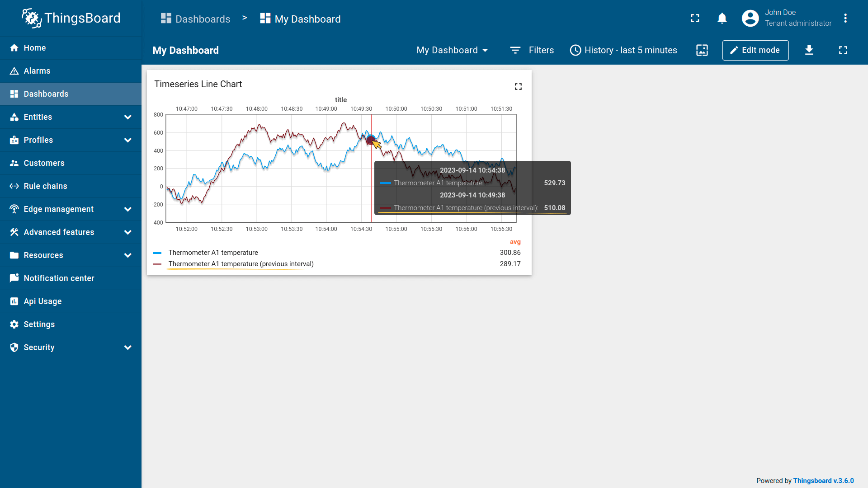868x488 pixels.
Task: Toggle fullscreen icon in top bar
Action: 695,19
